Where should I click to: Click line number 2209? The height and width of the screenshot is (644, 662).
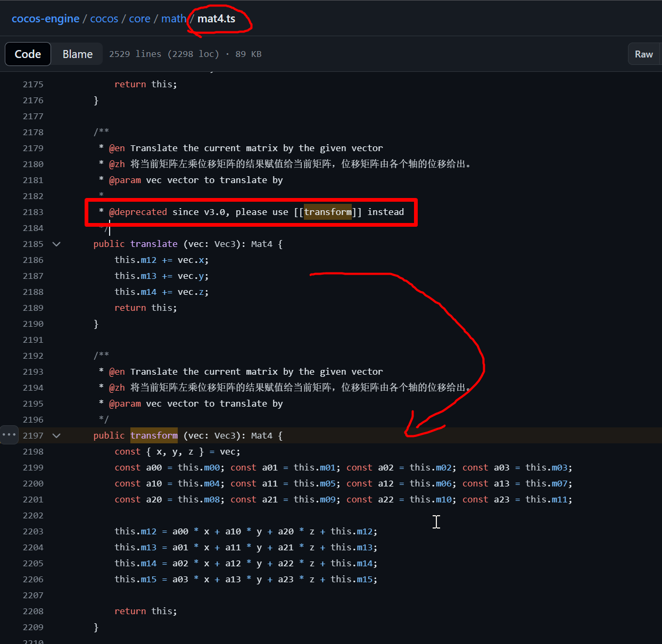33,627
